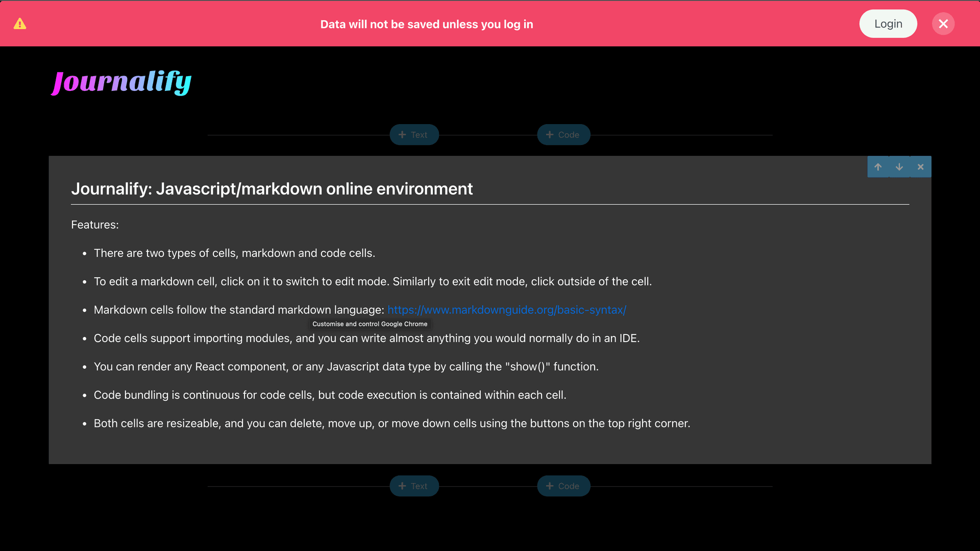The width and height of the screenshot is (980, 551).
Task: Click 'Markdown cells follow the standard' text
Action: [x=239, y=310]
